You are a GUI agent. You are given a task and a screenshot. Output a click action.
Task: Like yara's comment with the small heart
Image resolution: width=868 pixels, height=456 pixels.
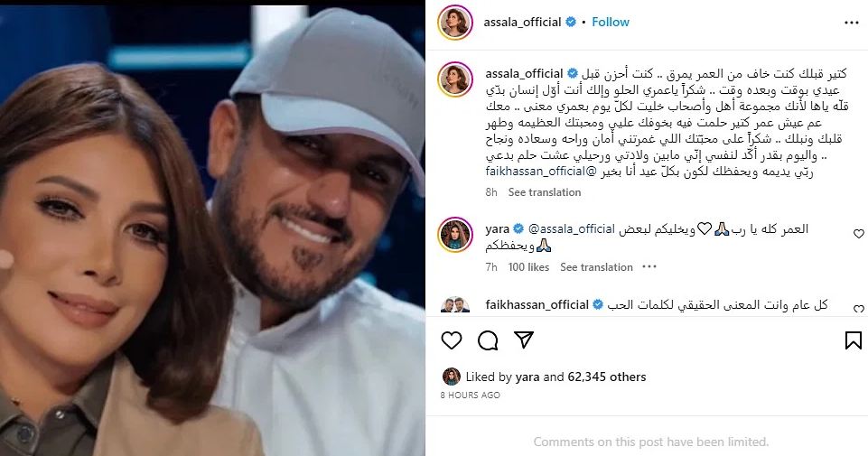point(859,234)
